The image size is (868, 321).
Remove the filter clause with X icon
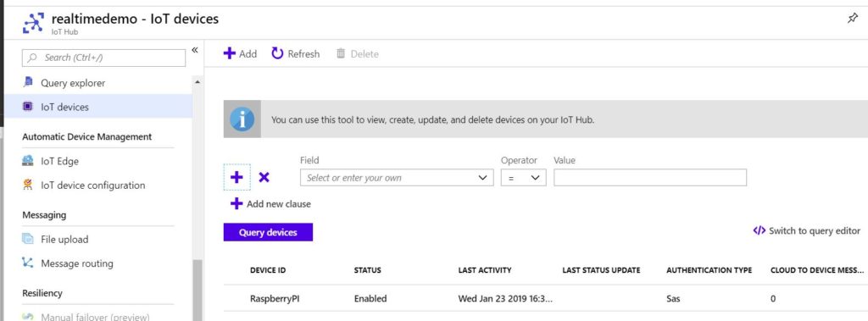click(264, 177)
